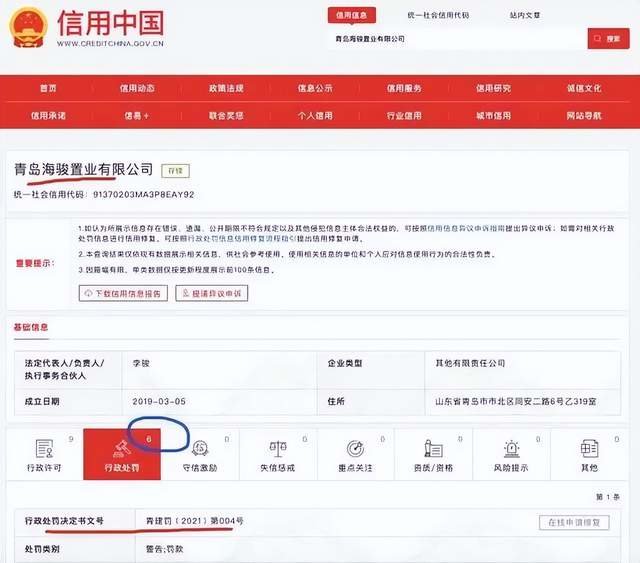Click the enterprise type 其他有限责任公司

[470, 363]
